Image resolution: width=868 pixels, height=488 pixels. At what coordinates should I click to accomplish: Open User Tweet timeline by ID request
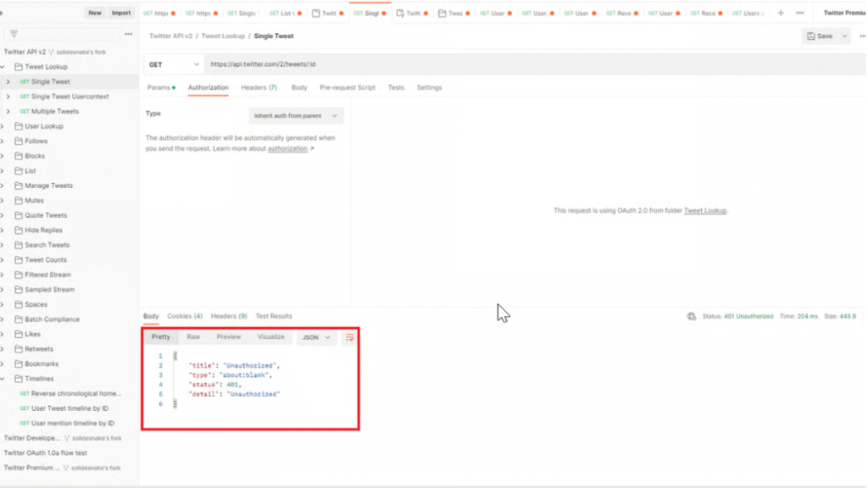64,408
